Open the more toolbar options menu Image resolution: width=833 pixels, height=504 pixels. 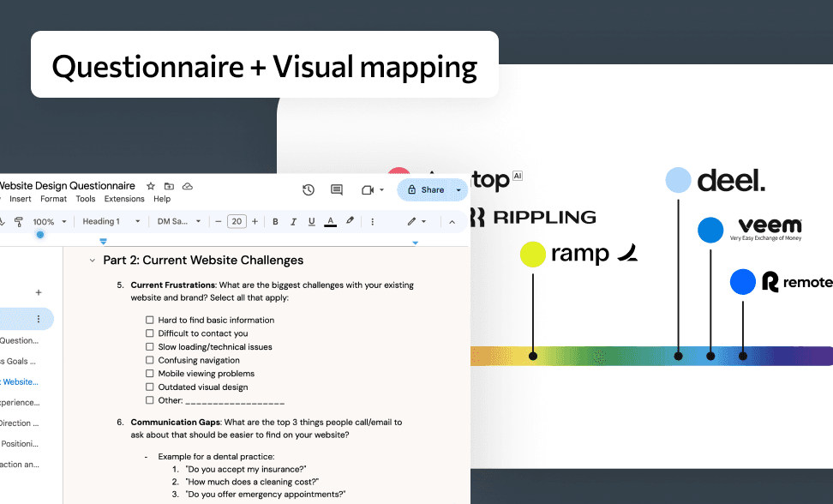click(373, 221)
